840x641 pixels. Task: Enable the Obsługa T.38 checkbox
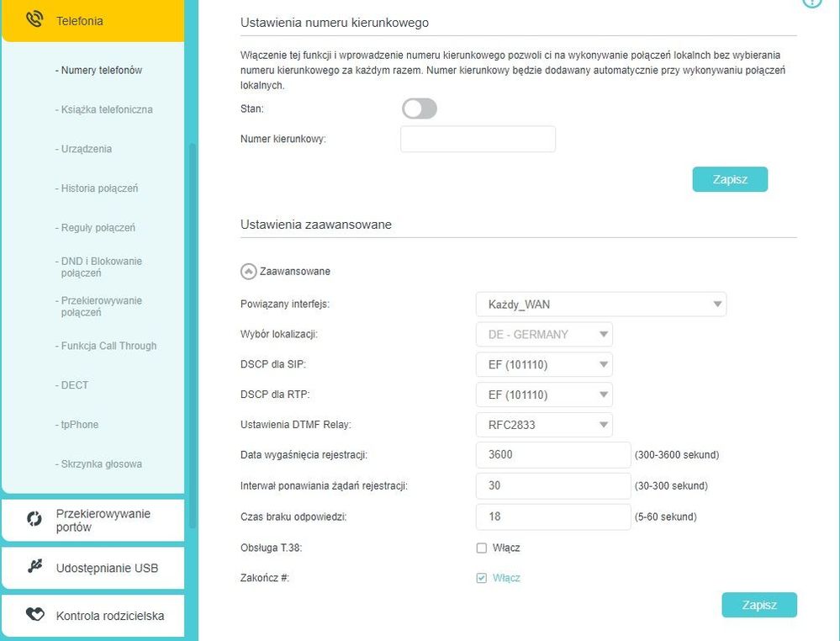tap(482, 548)
